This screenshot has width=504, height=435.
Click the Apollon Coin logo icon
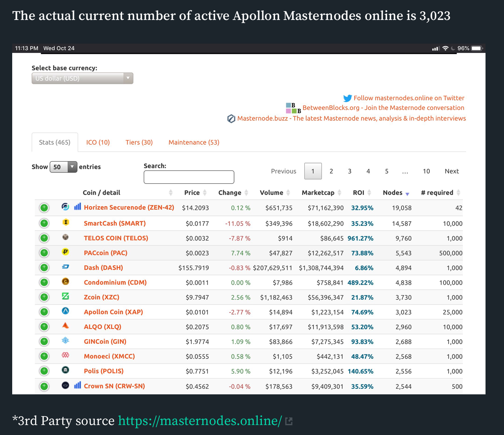(x=65, y=311)
